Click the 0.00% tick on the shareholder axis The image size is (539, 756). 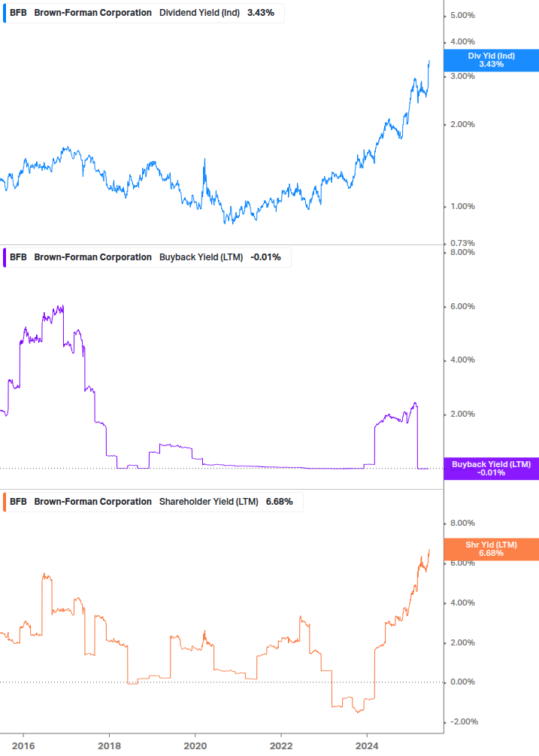click(x=462, y=682)
